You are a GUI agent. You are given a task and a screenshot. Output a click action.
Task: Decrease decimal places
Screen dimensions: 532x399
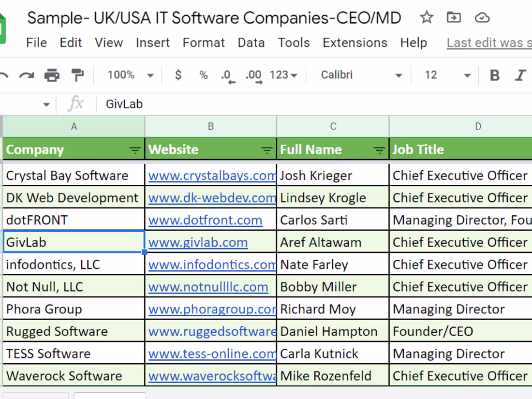click(x=226, y=75)
